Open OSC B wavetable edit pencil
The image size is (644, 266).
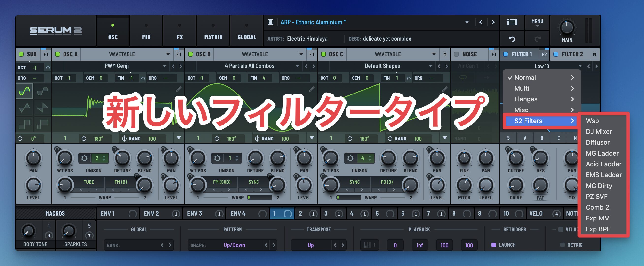click(312, 89)
